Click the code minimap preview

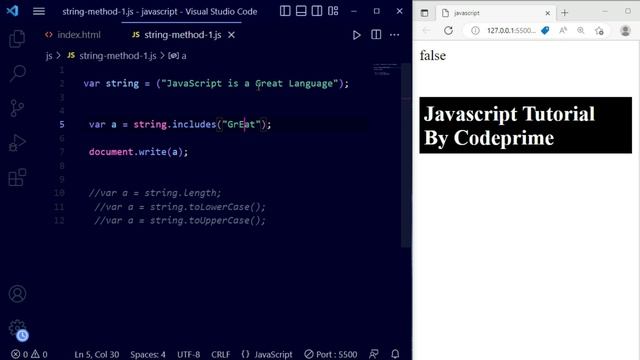coord(385,69)
